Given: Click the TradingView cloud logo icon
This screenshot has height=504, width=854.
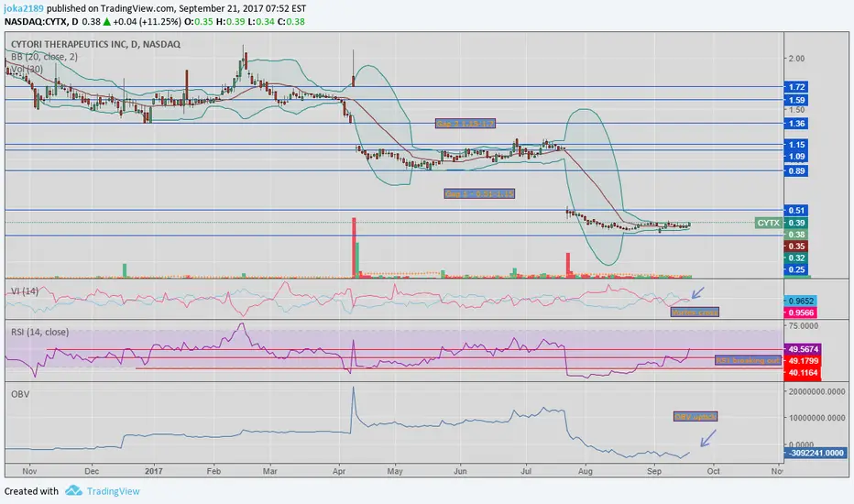Looking at the screenshot, I should tap(73, 491).
